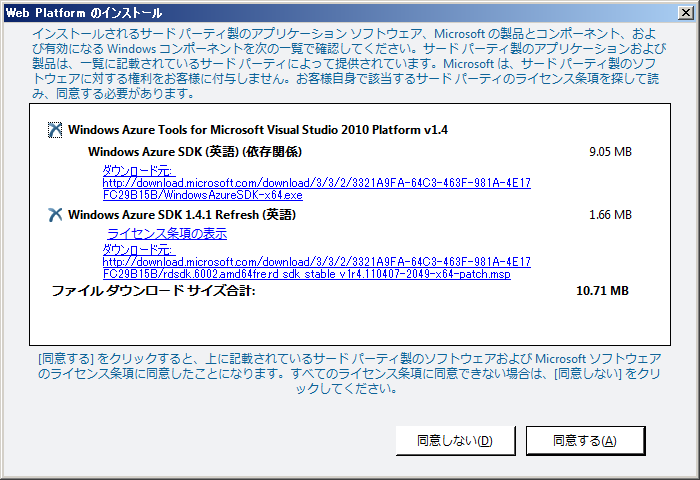Viewport: 700px width, 480px height.
Task: Click the 1.66 MB size value
Action: [610, 214]
